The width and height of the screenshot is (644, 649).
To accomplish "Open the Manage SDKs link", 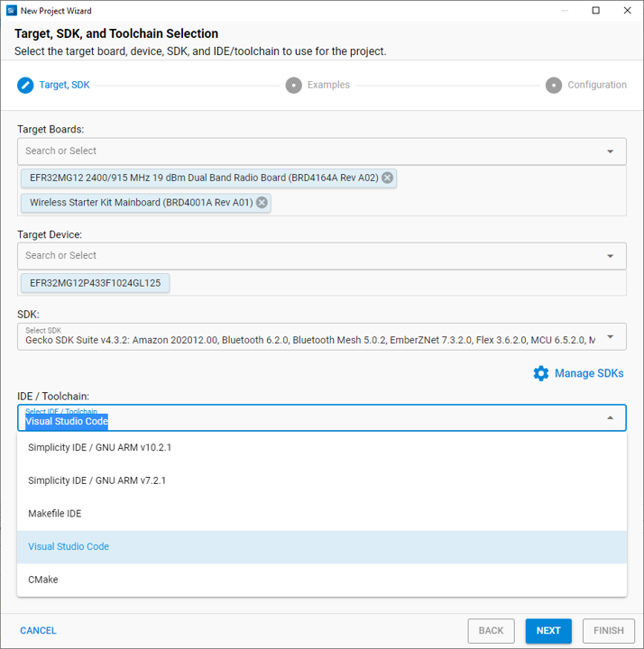I will (588, 373).
